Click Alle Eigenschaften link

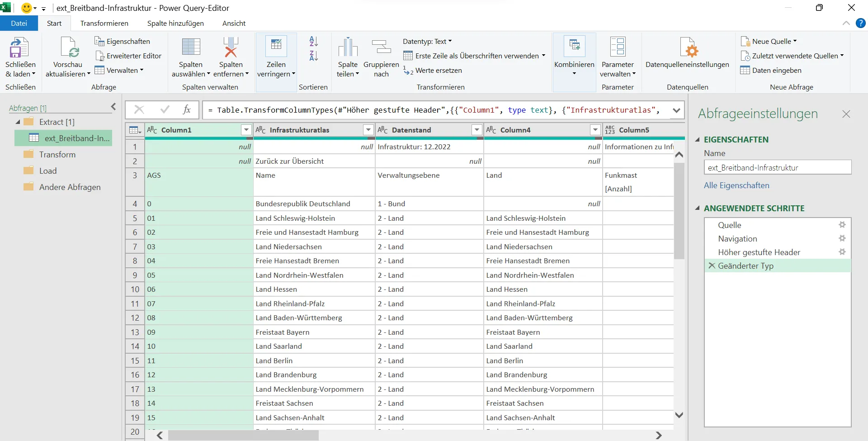(736, 185)
